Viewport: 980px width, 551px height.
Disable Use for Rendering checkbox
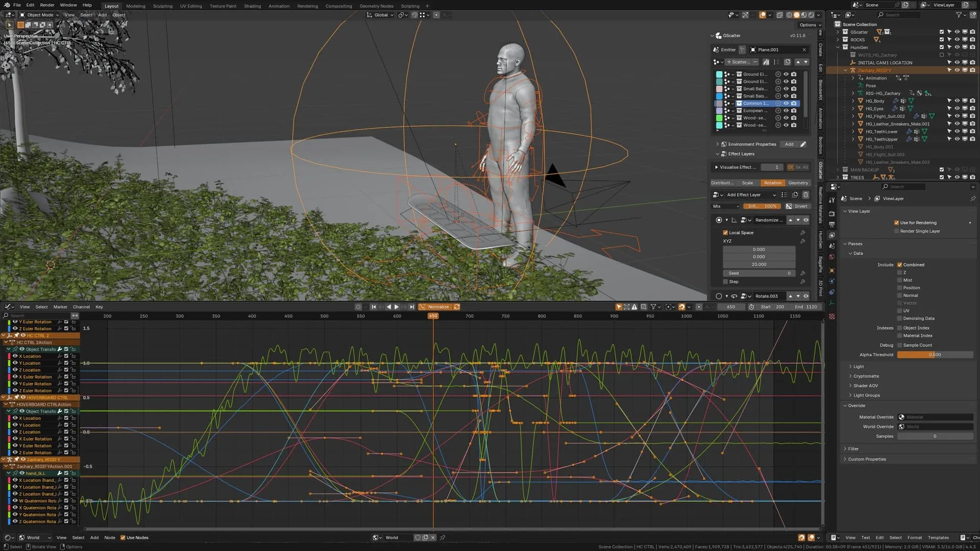(x=896, y=223)
